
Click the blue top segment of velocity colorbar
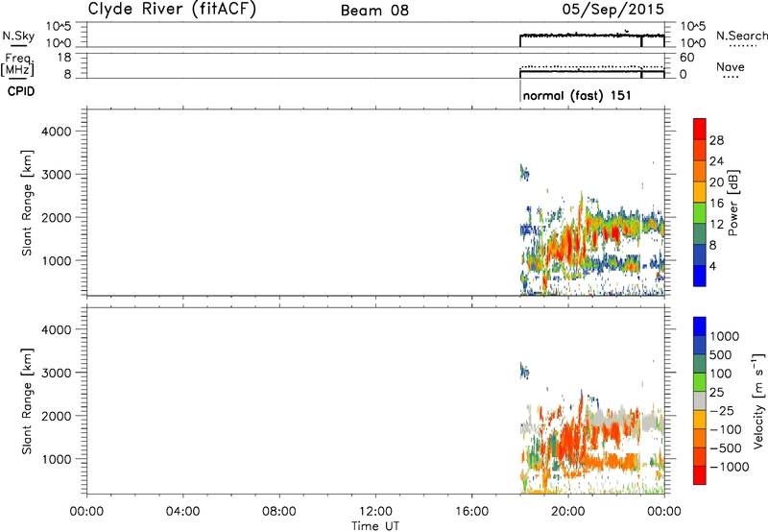click(700, 326)
